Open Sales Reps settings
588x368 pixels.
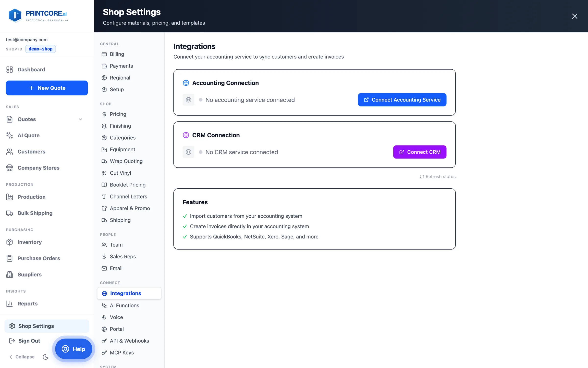(x=129, y=257)
